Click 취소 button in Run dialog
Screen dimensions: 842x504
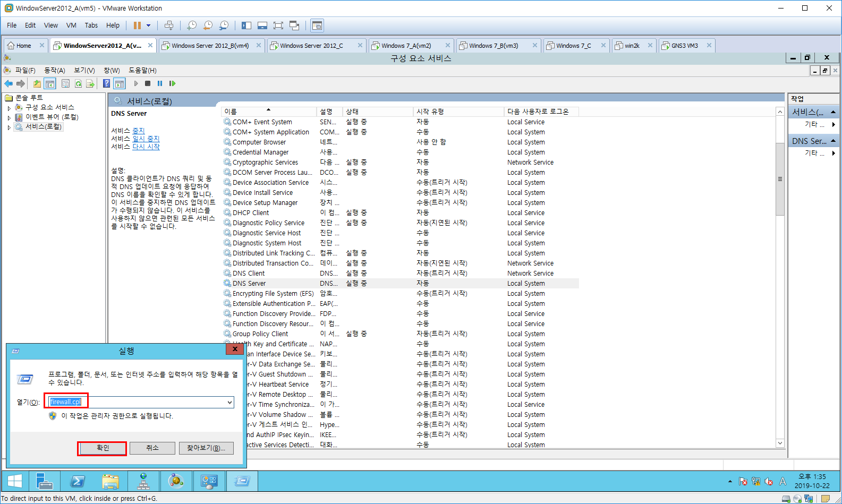[152, 448]
